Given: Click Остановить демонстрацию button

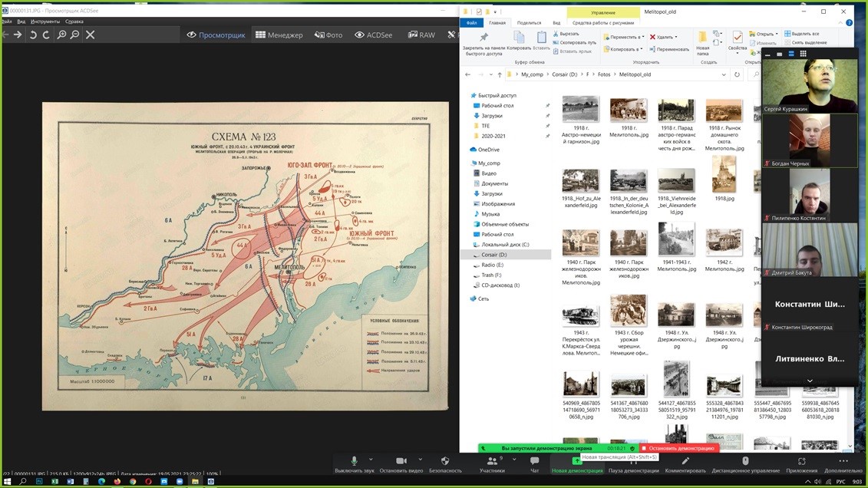Looking at the screenshot, I should pyautogui.click(x=678, y=448).
